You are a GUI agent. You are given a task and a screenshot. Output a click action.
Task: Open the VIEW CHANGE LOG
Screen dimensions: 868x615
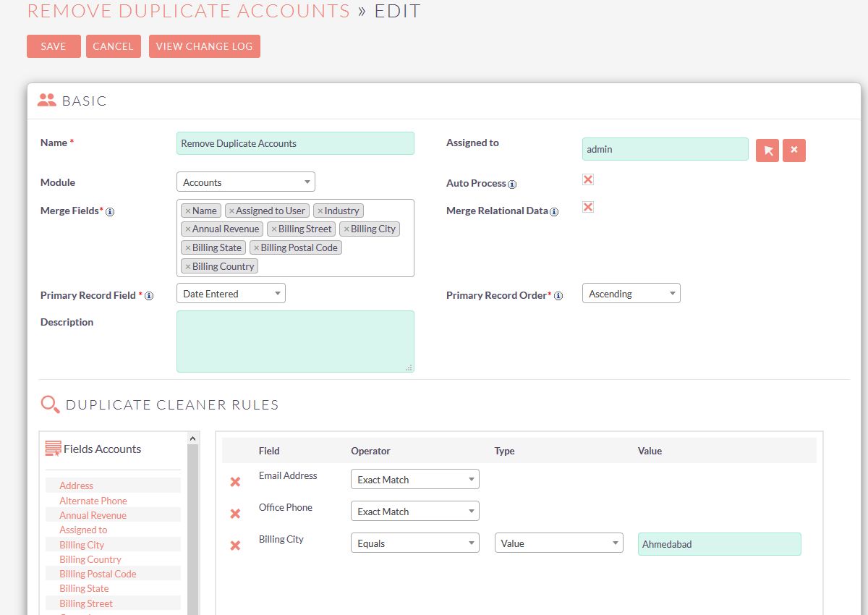pos(204,46)
